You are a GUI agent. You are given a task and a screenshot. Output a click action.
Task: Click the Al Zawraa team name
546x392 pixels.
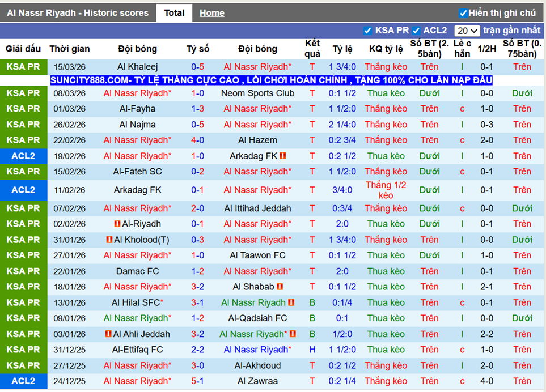click(257, 381)
